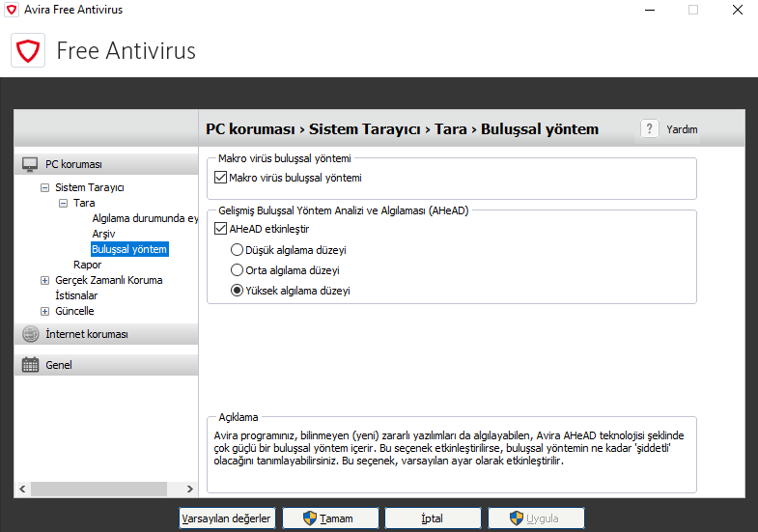Viewport: 758px width, 532px height.
Task: Close the Avira Free Antivirus window
Action: click(x=737, y=10)
